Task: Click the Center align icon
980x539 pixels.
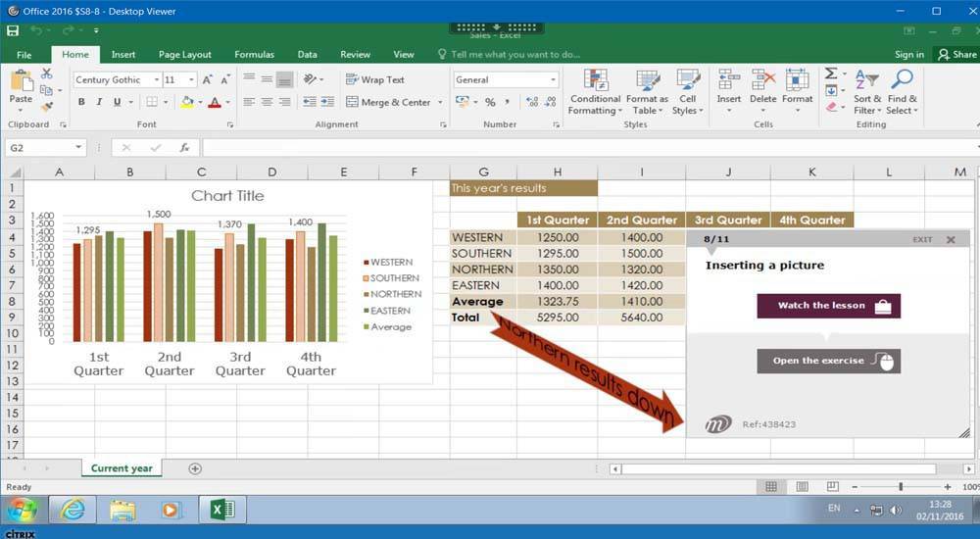Action: pyautogui.click(x=266, y=102)
